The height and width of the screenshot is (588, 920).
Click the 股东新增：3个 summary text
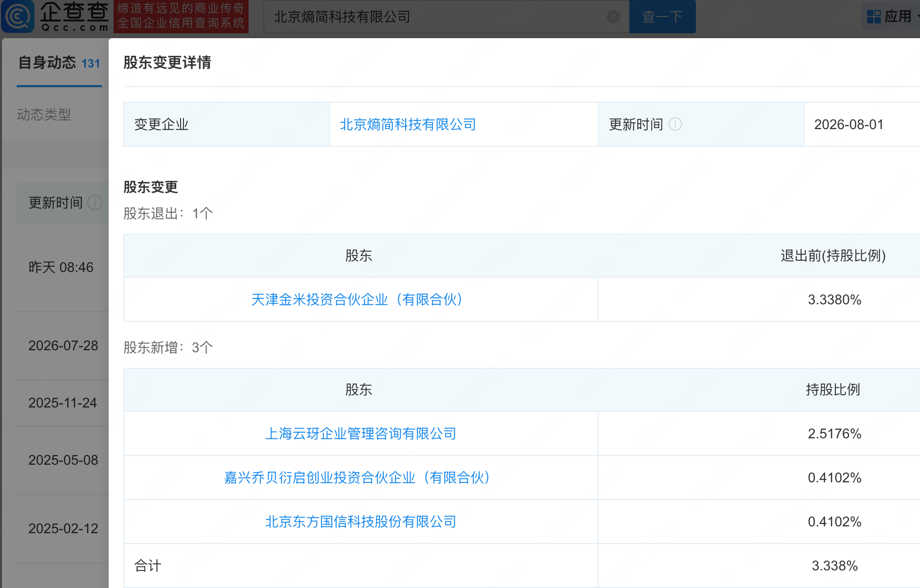pos(168,347)
